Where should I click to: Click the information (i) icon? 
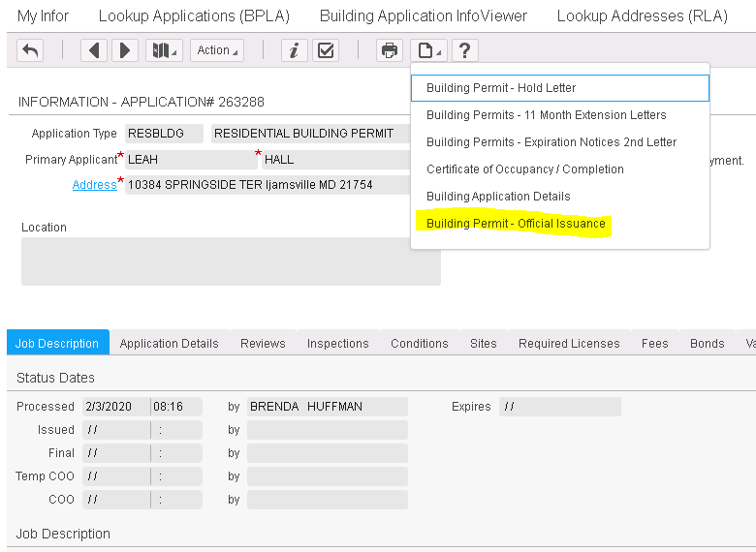(x=295, y=50)
